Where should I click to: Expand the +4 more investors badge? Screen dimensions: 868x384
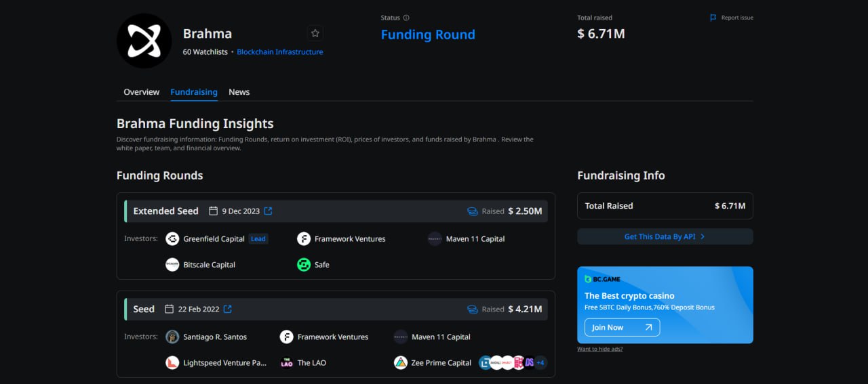[x=540, y=363]
